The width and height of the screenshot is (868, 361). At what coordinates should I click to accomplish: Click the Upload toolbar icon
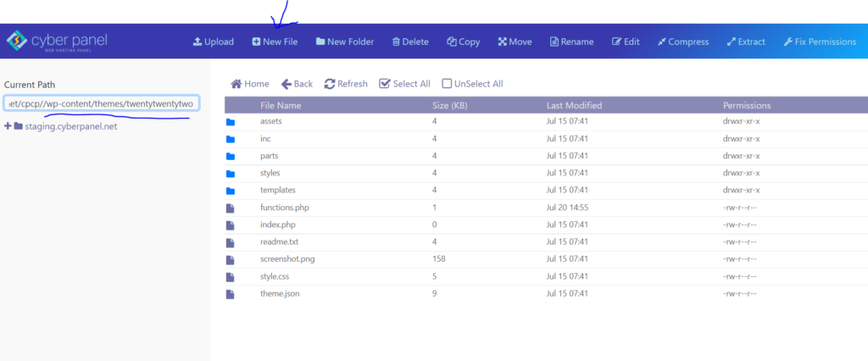click(x=197, y=42)
